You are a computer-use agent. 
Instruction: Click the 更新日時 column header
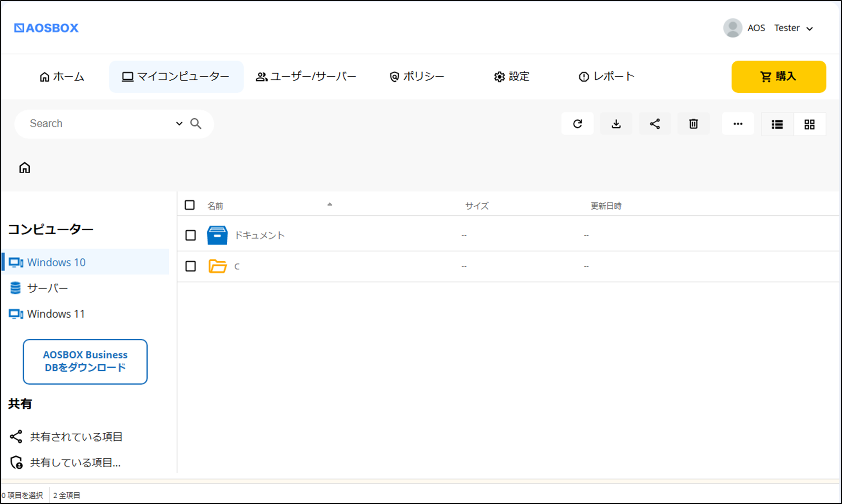(606, 206)
